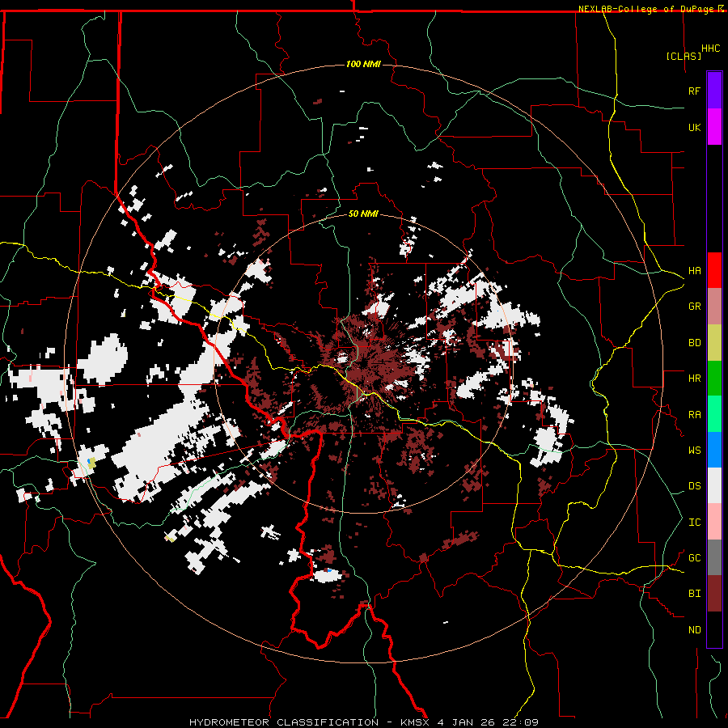Click the HR green legend swatch
The width and height of the screenshot is (728, 728).
714,379
